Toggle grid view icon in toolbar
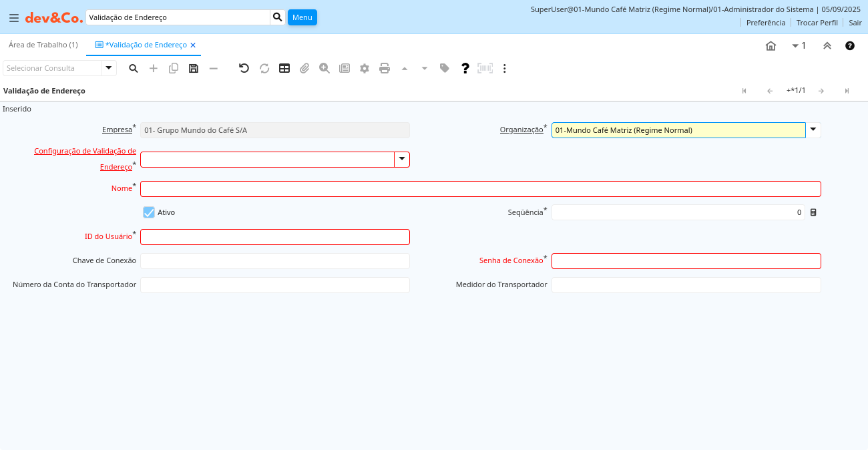The width and height of the screenshot is (868, 450). 284,68
